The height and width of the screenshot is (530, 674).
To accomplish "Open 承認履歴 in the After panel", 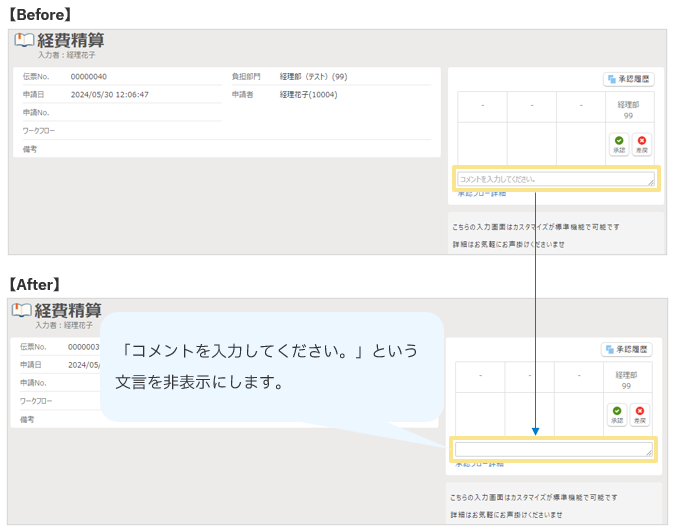I will tap(626, 349).
